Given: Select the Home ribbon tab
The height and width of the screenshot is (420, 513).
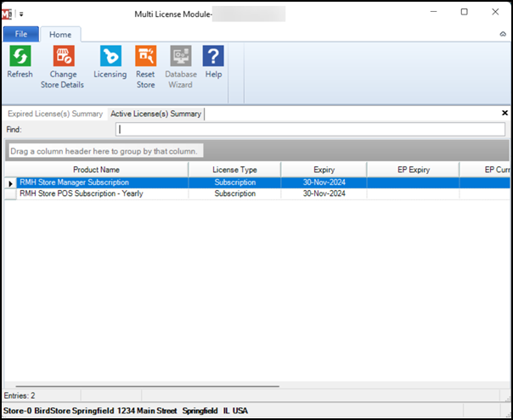Looking at the screenshot, I should point(60,34).
